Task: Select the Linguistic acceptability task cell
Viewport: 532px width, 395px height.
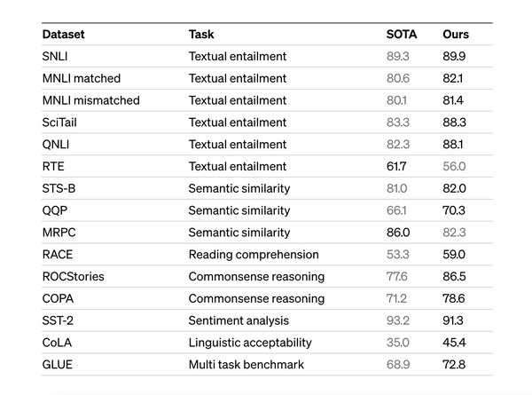Action: [x=250, y=343]
